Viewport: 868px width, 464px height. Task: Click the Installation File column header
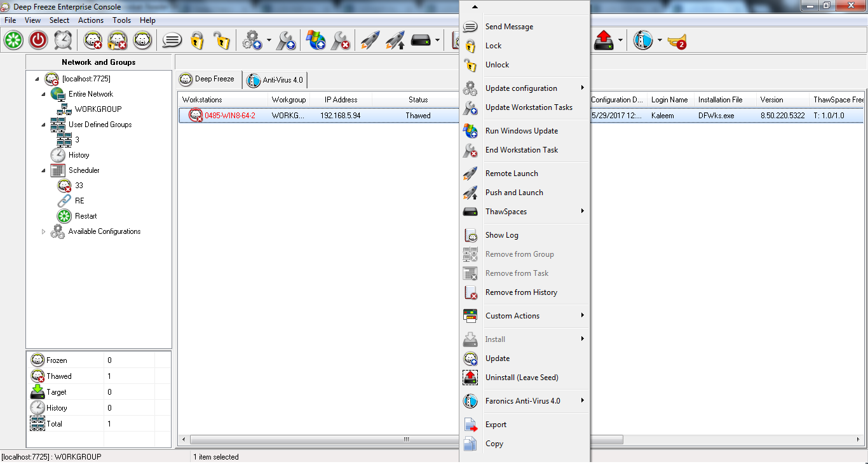tap(725, 100)
